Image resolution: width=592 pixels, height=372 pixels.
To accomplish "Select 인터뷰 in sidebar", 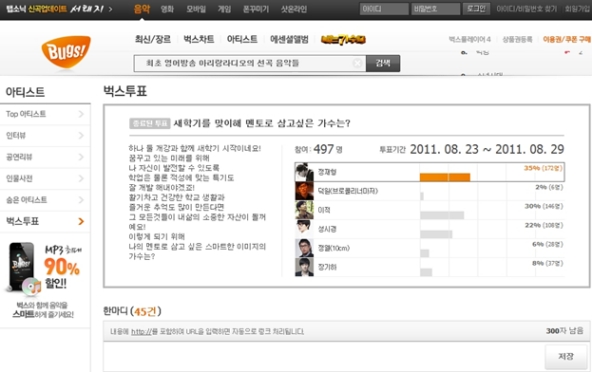I will coord(16,135).
